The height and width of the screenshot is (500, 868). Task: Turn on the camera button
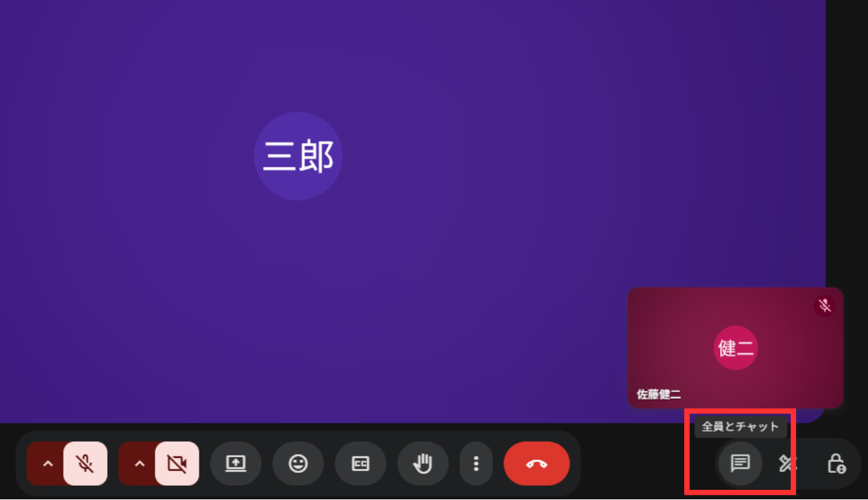[177, 463]
